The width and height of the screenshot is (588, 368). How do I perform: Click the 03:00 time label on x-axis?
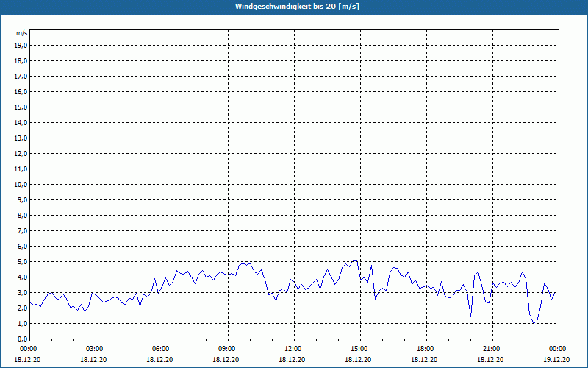click(95, 349)
